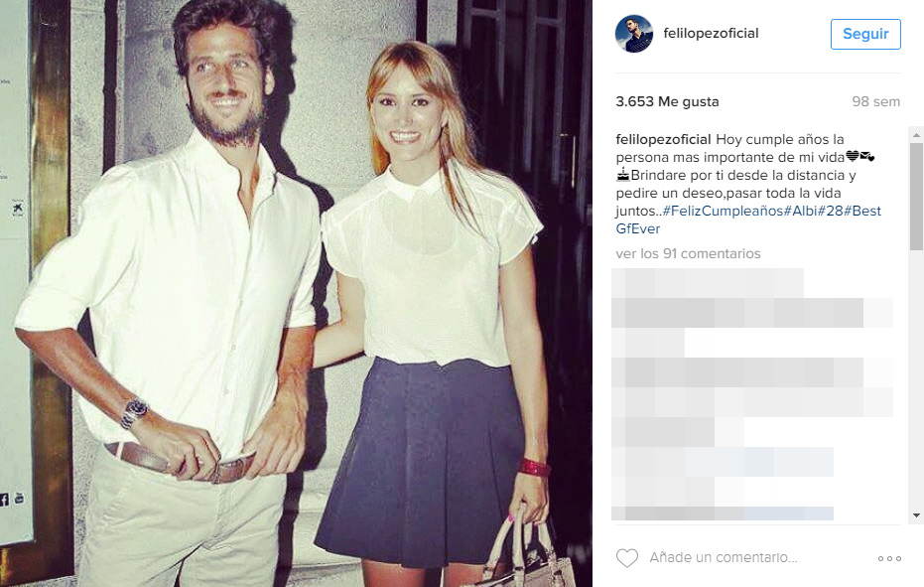924x587 pixels.
Task: Expand ver los 91 comentarios
Action: 689,253
